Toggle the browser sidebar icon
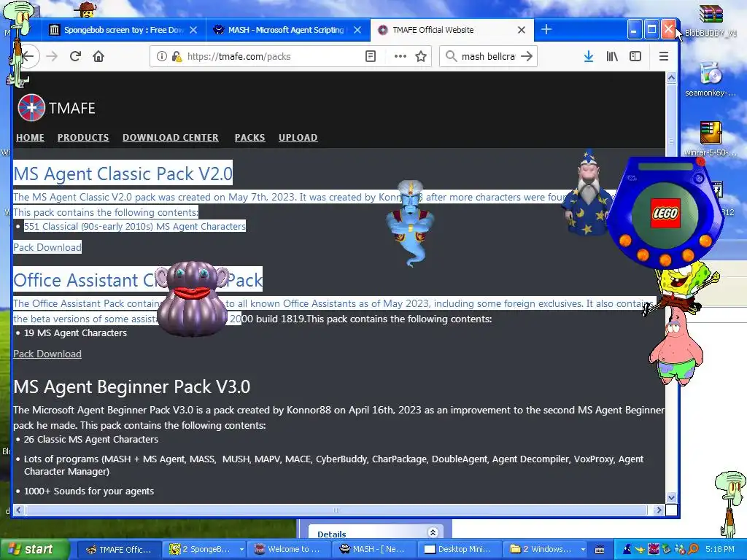Screen dimensions: 747x560 (x=635, y=56)
